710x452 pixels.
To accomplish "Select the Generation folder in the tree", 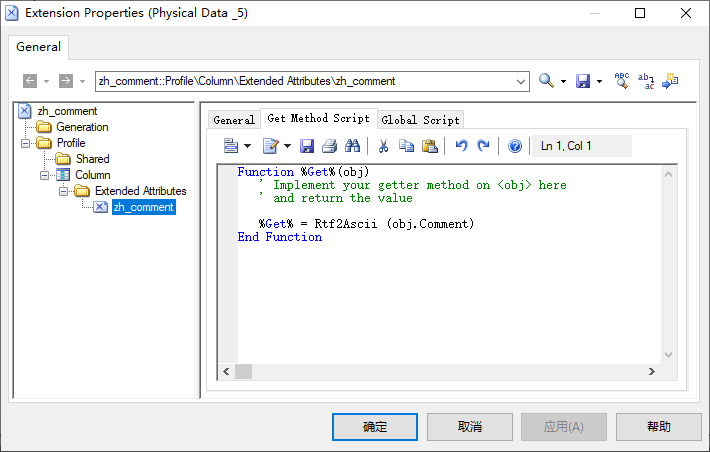I will click(x=82, y=127).
